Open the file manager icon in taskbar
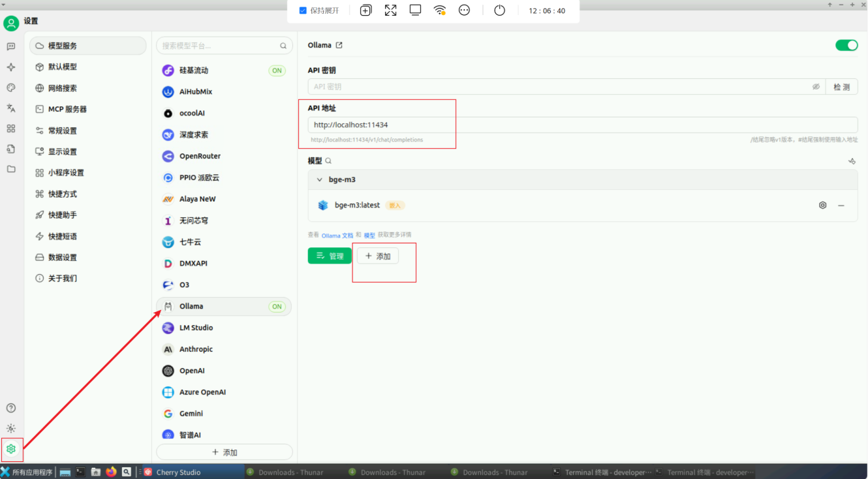 (x=96, y=472)
